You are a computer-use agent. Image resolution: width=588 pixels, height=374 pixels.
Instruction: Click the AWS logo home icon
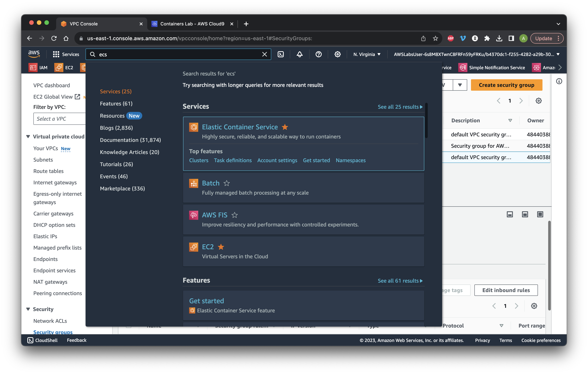[x=34, y=54]
